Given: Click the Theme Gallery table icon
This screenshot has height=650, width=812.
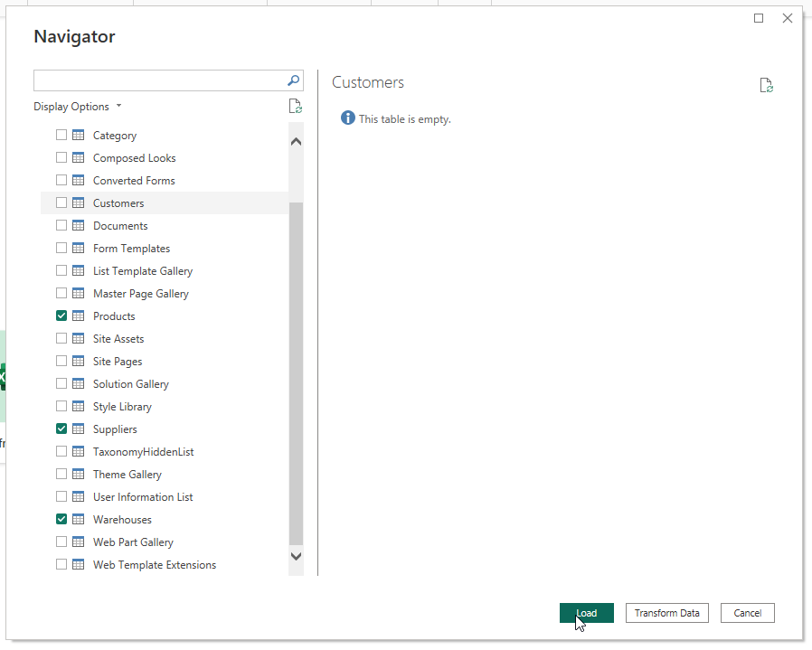Looking at the screenshot, I should pos(78,475).
